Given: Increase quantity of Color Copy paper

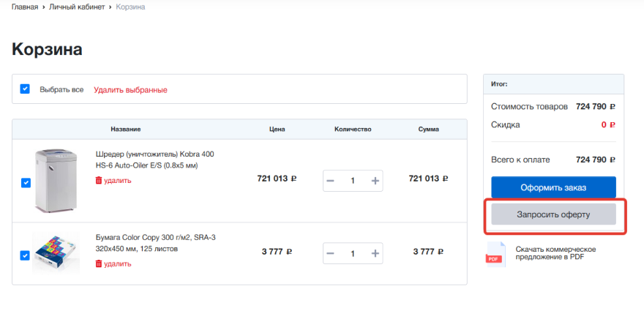Looking at the screenshot, I should 375,253.
